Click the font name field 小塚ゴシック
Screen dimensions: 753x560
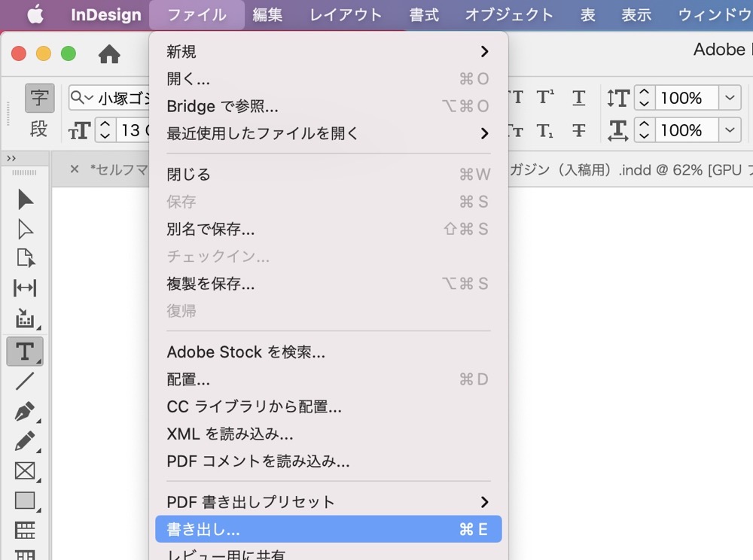[x=124, y=98]
